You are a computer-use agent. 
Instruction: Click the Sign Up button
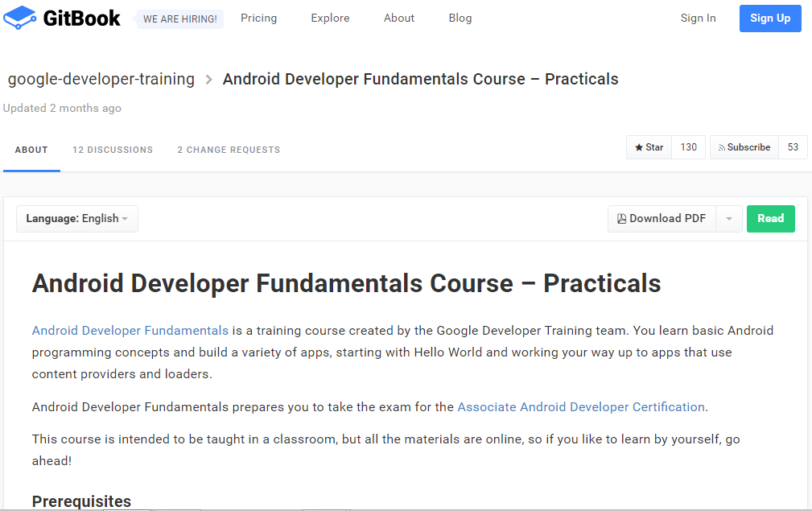[x=769, y=18]
